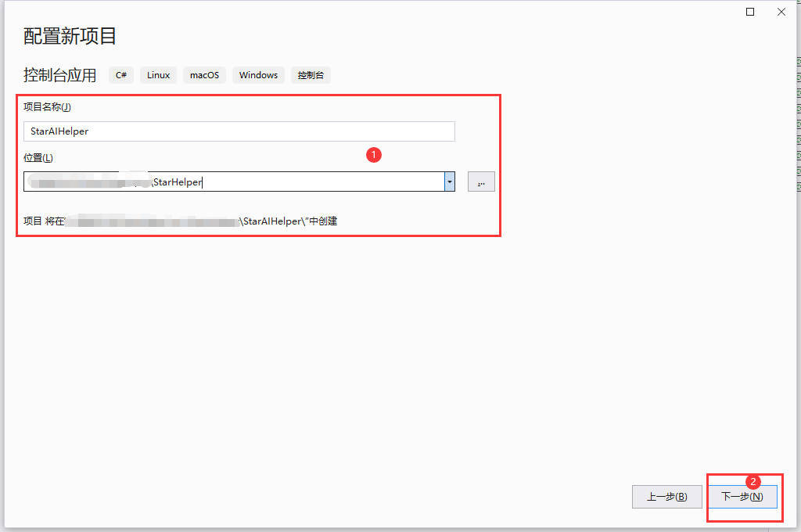
Task: Click the 配置新项目 heading
Action: tap(70, 36)
